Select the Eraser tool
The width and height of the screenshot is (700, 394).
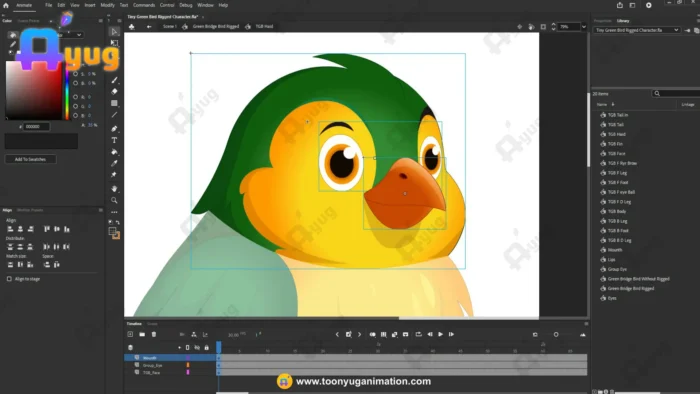(114, 91)
